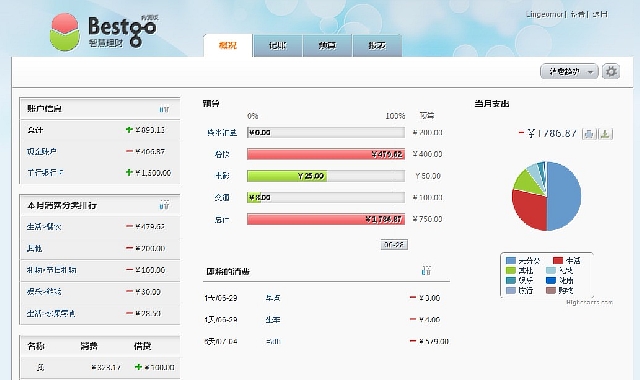Toggle the brown legend swatch series
This screenshot has height=380, width=640.
(551, 290)
